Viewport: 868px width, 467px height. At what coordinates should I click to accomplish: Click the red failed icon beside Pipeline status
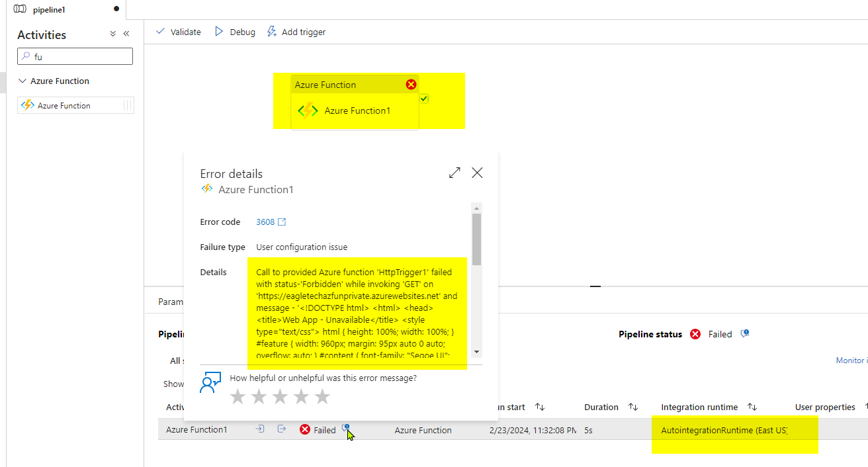pos(695,334)
